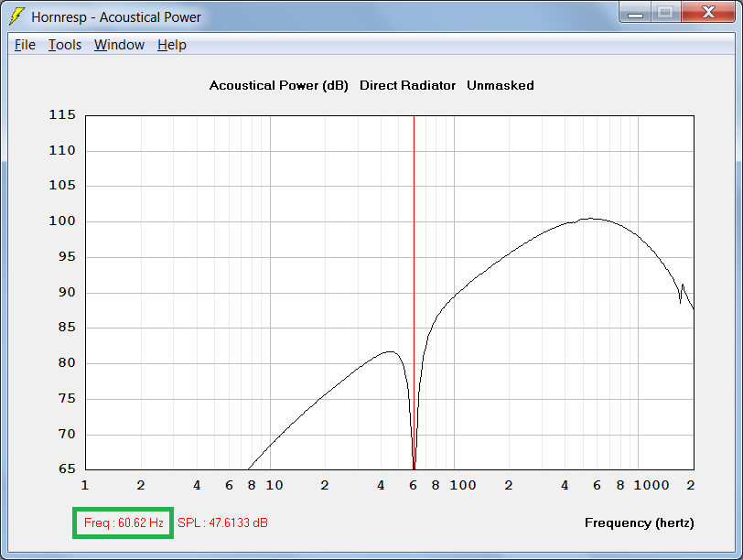Image resolution: width=743 pixels, height=560 pixels.
Task: Click the Acoustical Power (dB) title text
Action: click(x=278, y=85)
